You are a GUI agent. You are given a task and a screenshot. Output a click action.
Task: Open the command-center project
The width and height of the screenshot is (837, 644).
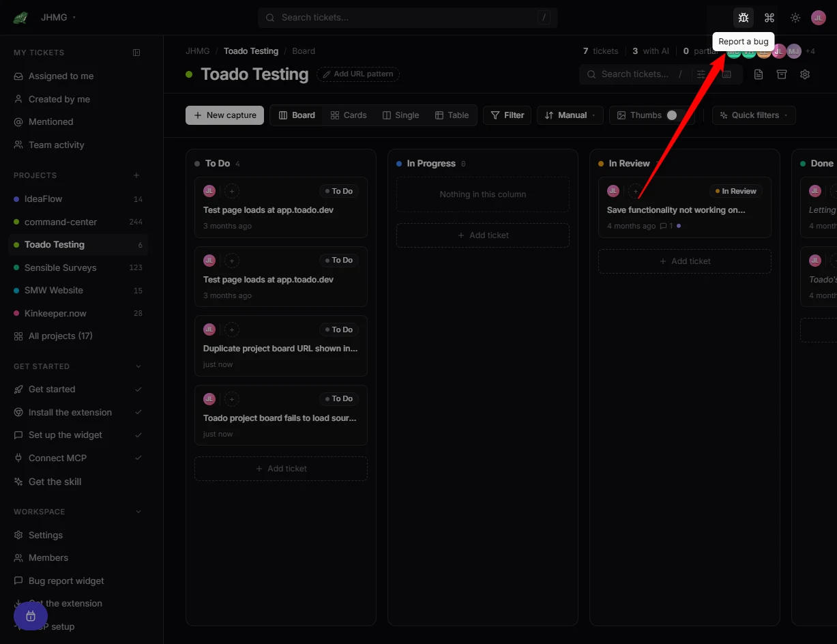tap(78, 222)
